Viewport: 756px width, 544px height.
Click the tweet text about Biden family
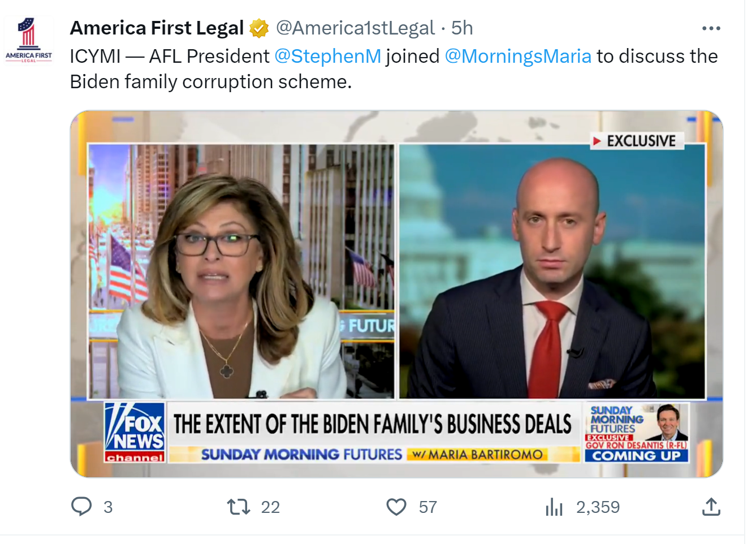pos(210,82)
